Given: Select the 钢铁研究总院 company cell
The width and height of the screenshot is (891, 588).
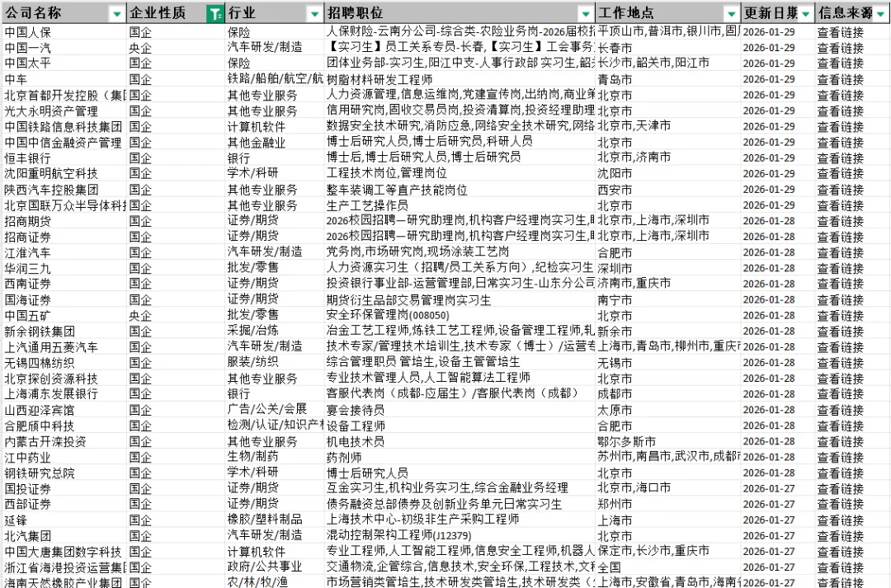Looking at the screenshot, I should pos(64,473).
